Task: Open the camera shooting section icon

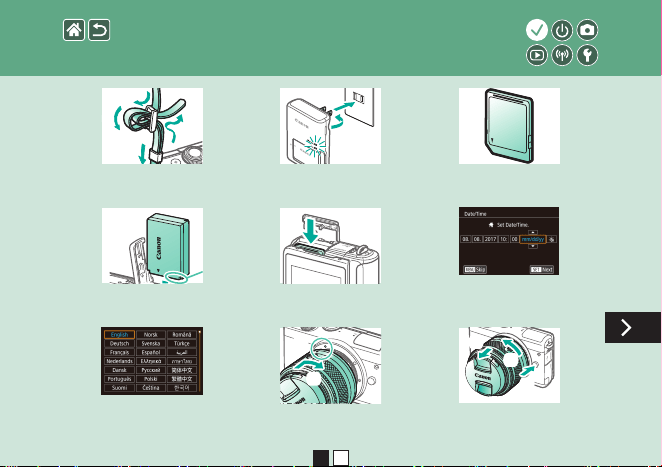Action: (x=587, y=30)
